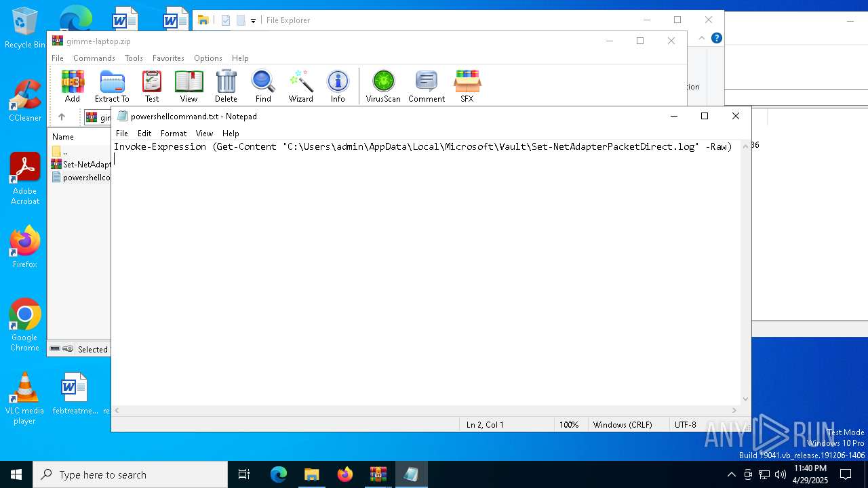Start VirusScan on the archive
The height and width of the screenshot is (488, 868).
click(383, 86)
